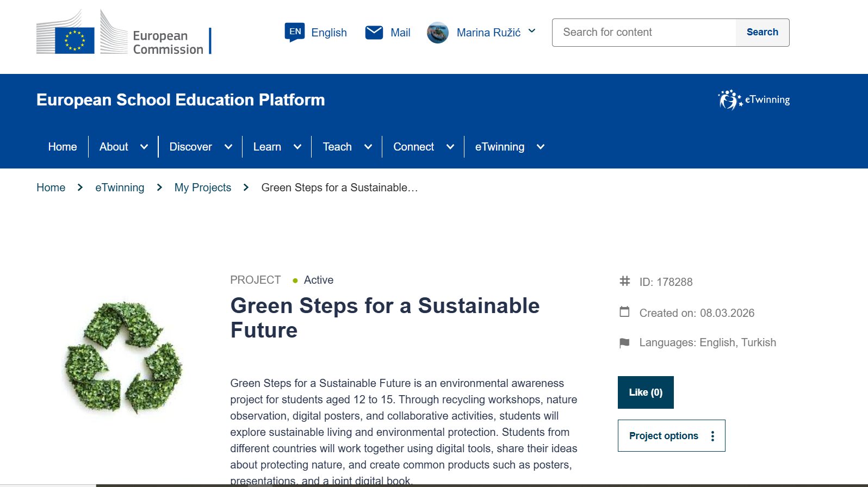Click the flag icon beside Languages
Screen dimensions: 868x487
[625, 343]
